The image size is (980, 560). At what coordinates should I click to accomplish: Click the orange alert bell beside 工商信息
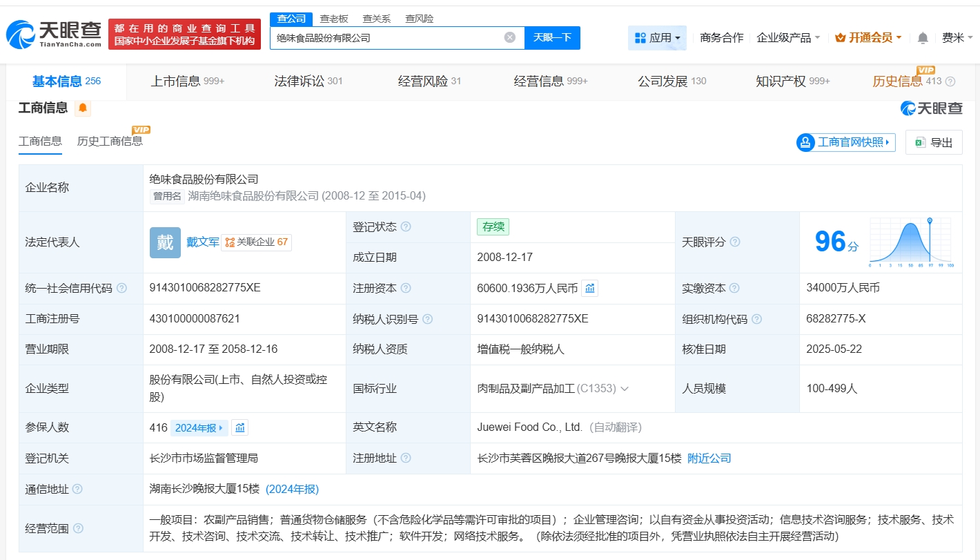click(83, 108)
